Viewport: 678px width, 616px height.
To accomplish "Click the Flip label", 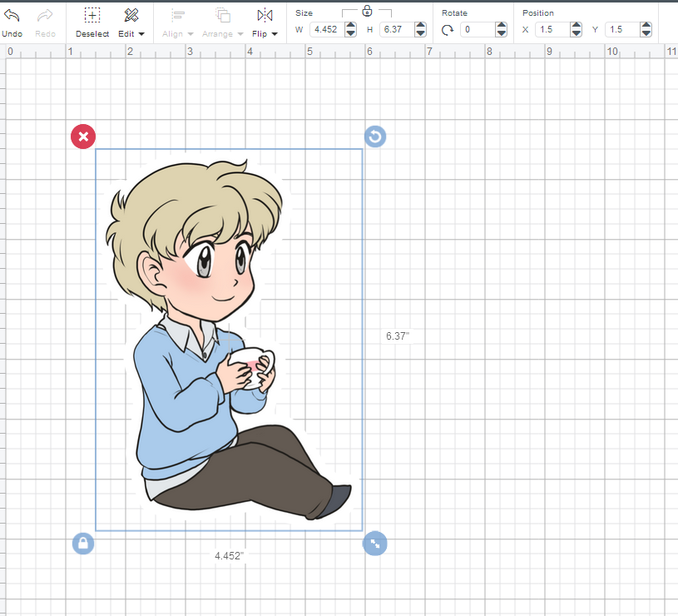I will tap(260, 34).
